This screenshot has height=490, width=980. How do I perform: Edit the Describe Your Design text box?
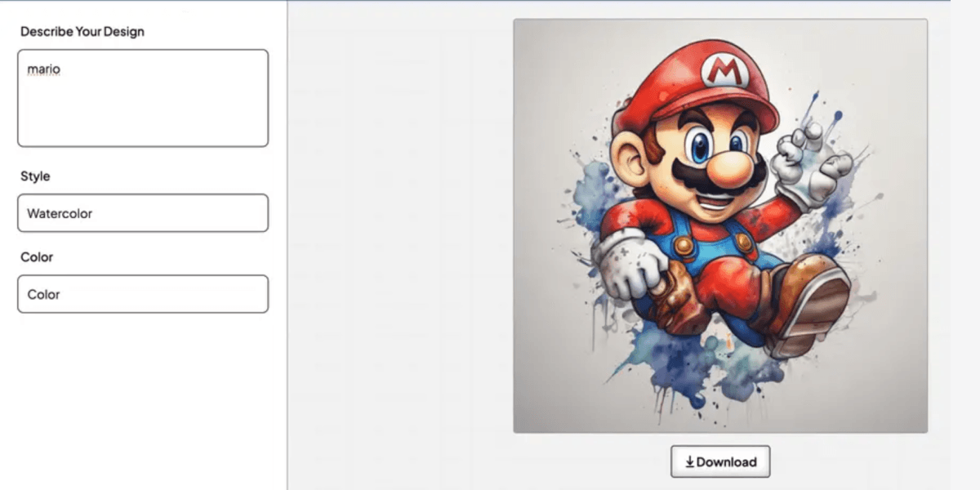click(143, 98)
